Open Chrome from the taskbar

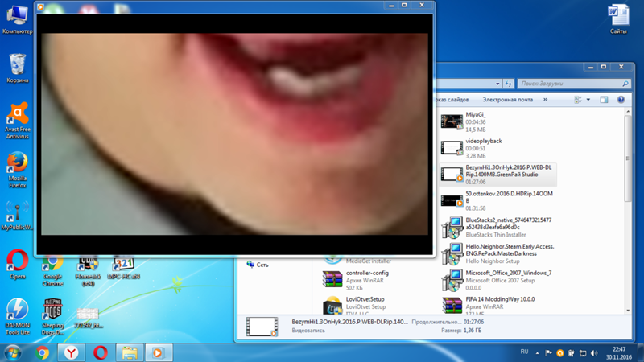coord(42,352)
